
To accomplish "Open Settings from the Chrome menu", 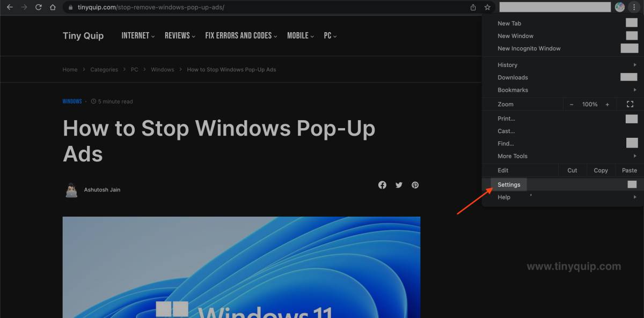I will (x=509, y=184).
